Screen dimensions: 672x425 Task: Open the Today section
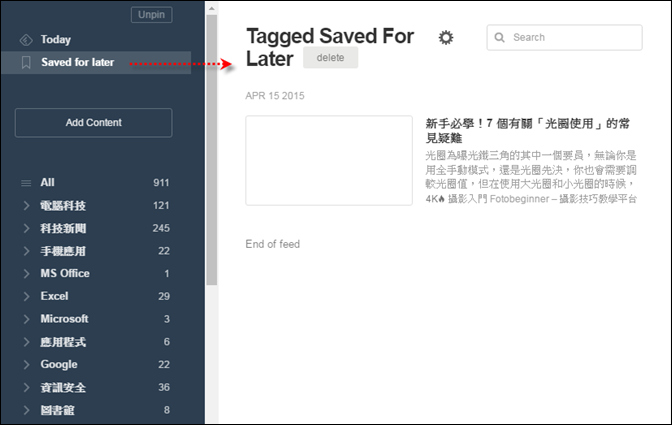(x=56, y=39)
